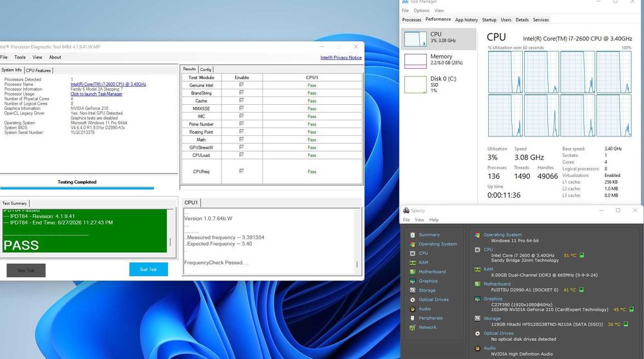Open Options menu in Task Manager
This screenshot has width=644, height=359.
pyautogui.click(x=421, y=11)
